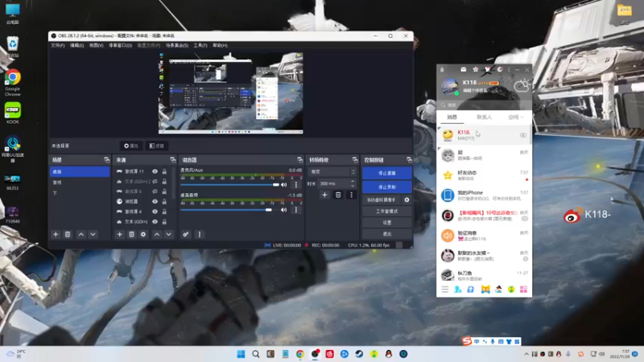The image size is (644, 362).
Task: Move source up in Sources panel
Action: (157, 234)
